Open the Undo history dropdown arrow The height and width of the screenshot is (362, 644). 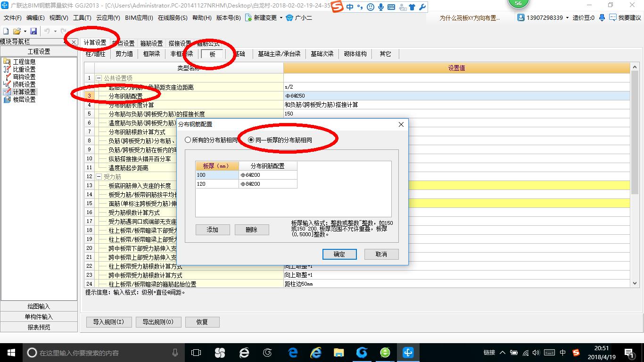click(55, 31)
